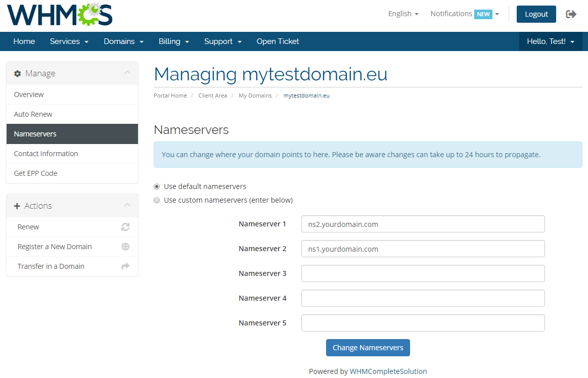Click the plus icon beside Actions heading
The width and height of the screenshot is (588, 378).
17,205
